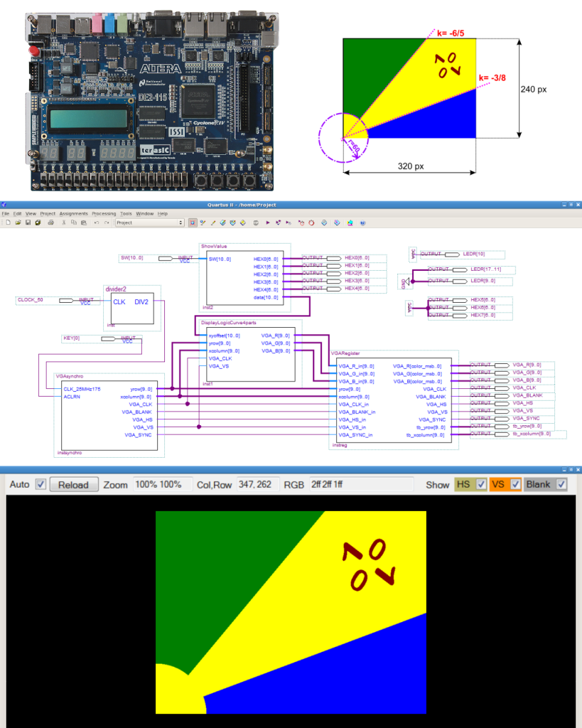Viewport: 582px width, 728px height.
Task: Click the Help icon at toolbar end
Action: [363, 223]
